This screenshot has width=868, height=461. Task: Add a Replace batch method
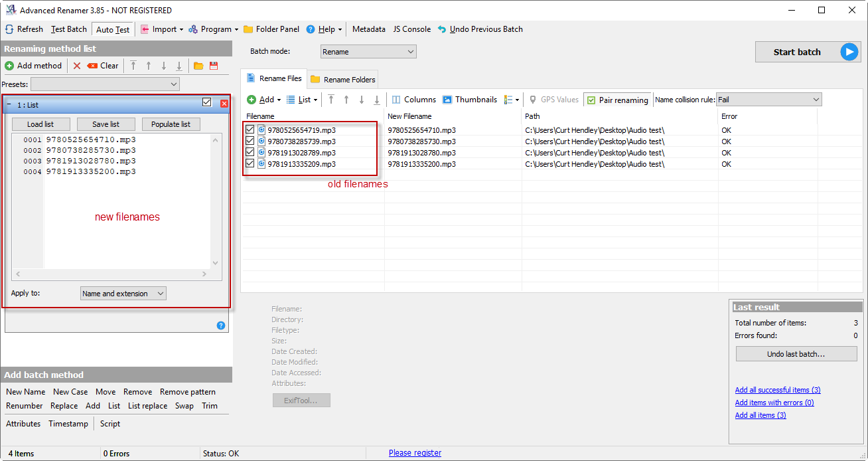pyautogui.click(x=64, y=406)
